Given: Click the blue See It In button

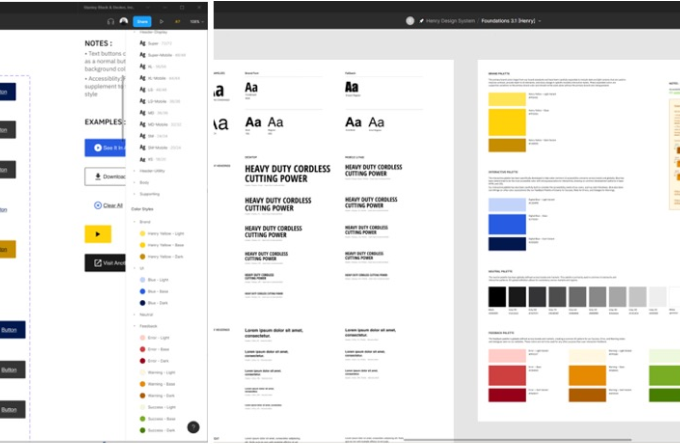Looking at the screenshot, I should [x=105, y=147].
